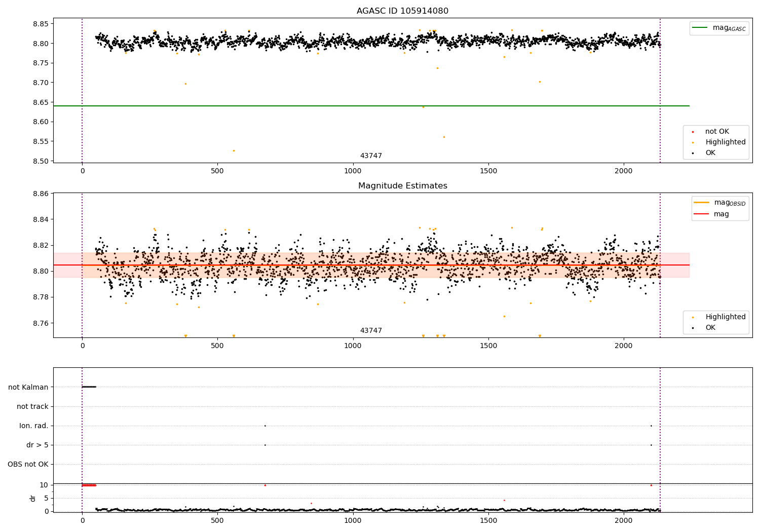Select the green mag AGASC legend entry
Screen dimensions: 760x532
[719, 28]
